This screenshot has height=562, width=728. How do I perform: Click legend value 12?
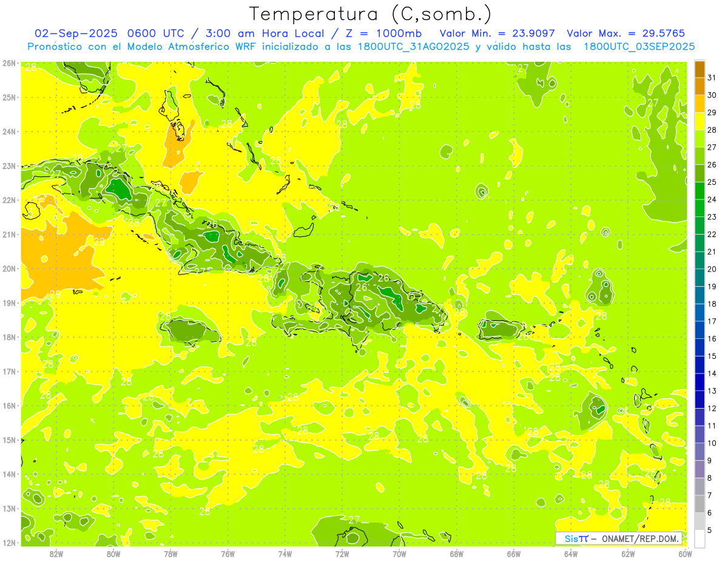point(712,408)
